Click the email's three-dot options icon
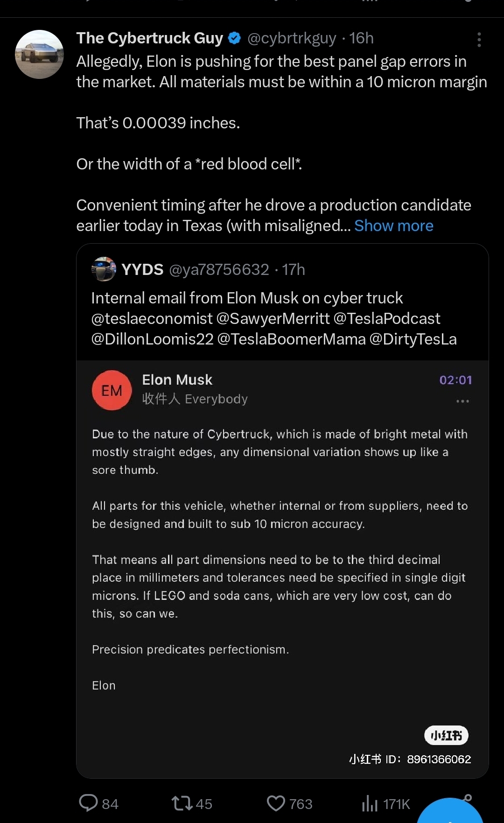 tap(462, 401)
